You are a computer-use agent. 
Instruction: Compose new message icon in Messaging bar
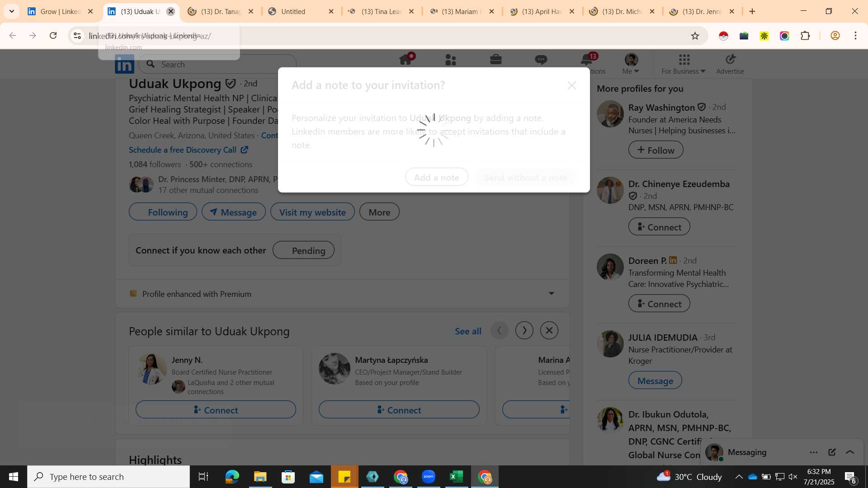click(832, 452)
